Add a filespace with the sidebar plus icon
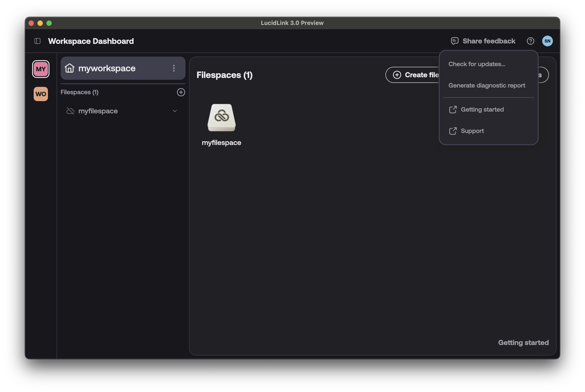Image resolution: width=585 pixels, height=392 pixels. pos(181,92)
